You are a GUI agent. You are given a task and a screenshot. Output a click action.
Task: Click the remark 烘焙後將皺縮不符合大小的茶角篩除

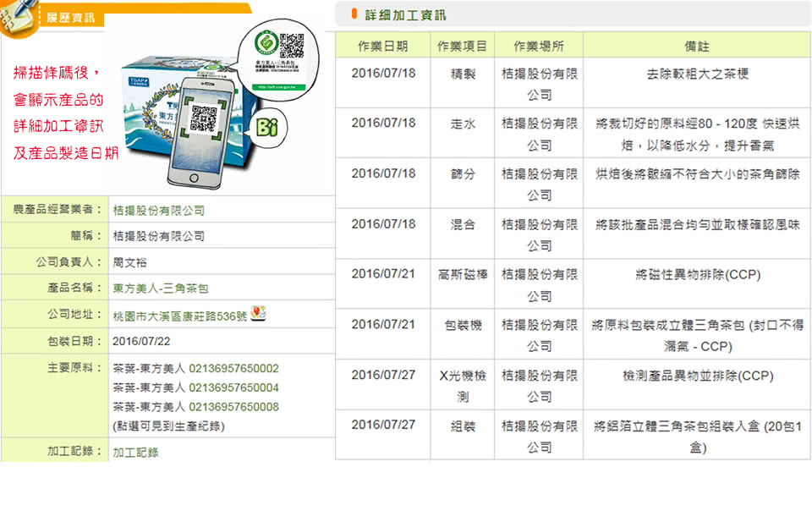(697, 174)
